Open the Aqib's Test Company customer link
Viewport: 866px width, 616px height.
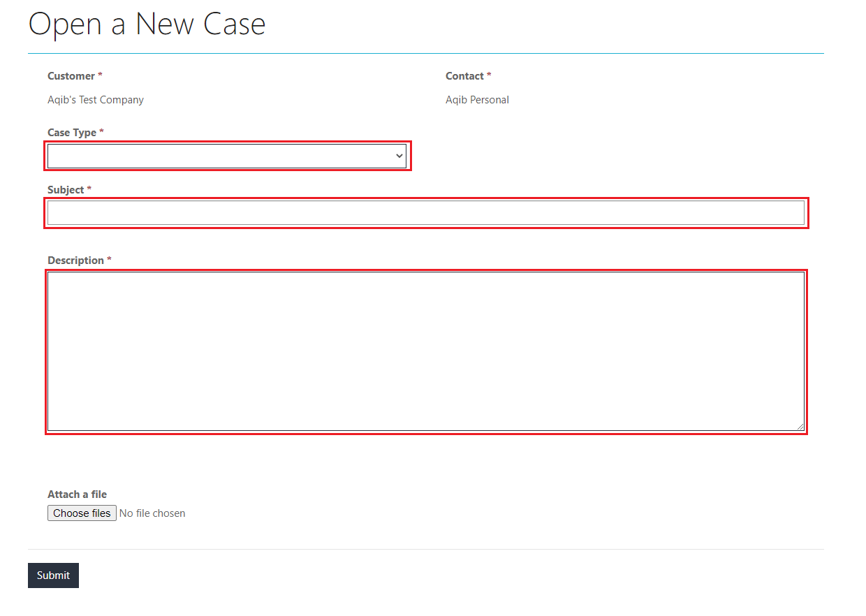tap(96, 99)
